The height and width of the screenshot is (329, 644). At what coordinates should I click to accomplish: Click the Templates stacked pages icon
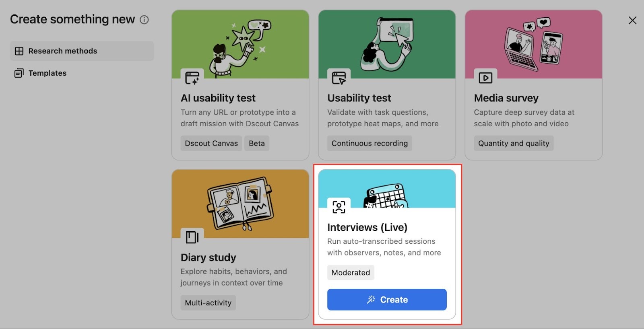(x=19, y=73)
